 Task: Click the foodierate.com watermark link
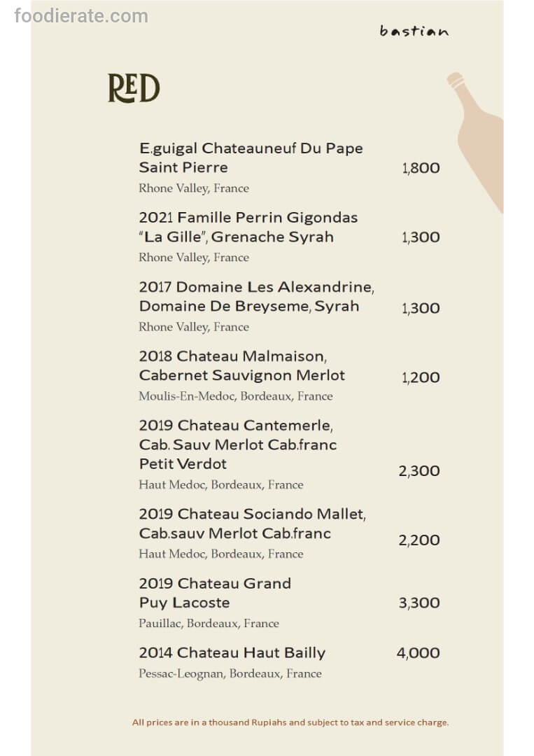pyautogui.click(x=81, y=15)
